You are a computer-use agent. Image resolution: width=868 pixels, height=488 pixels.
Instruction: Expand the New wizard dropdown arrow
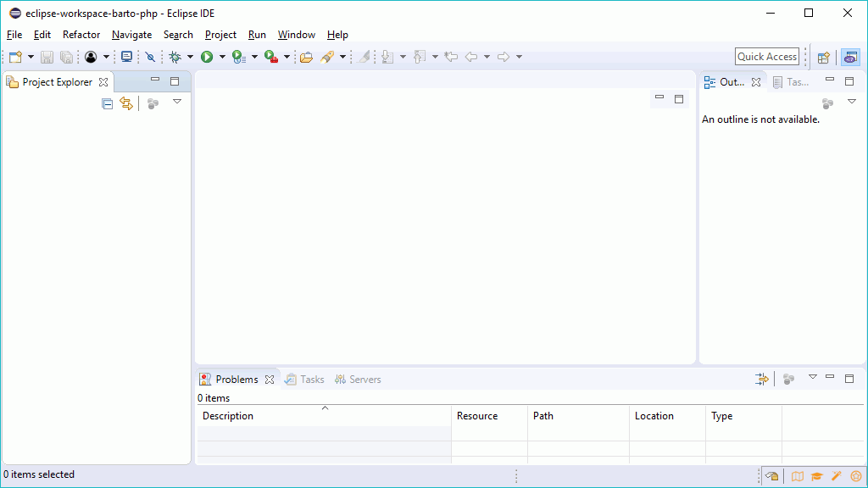point(31,57)
